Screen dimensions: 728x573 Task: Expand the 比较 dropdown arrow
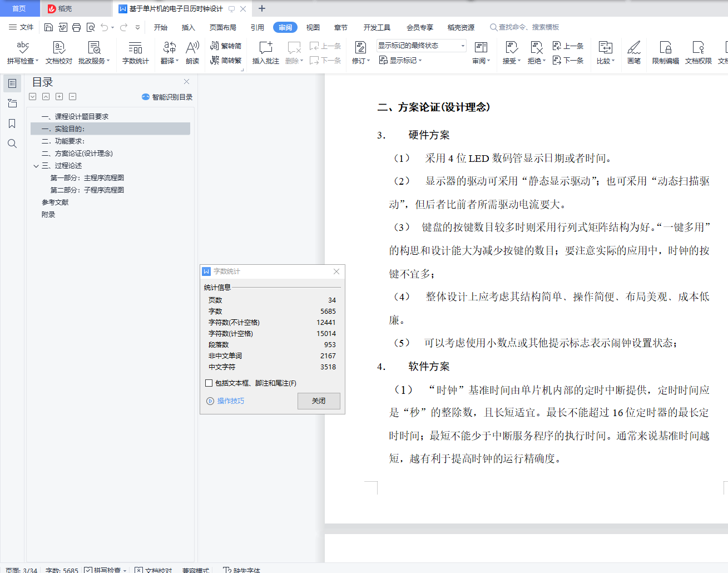(x=613, y=61)
